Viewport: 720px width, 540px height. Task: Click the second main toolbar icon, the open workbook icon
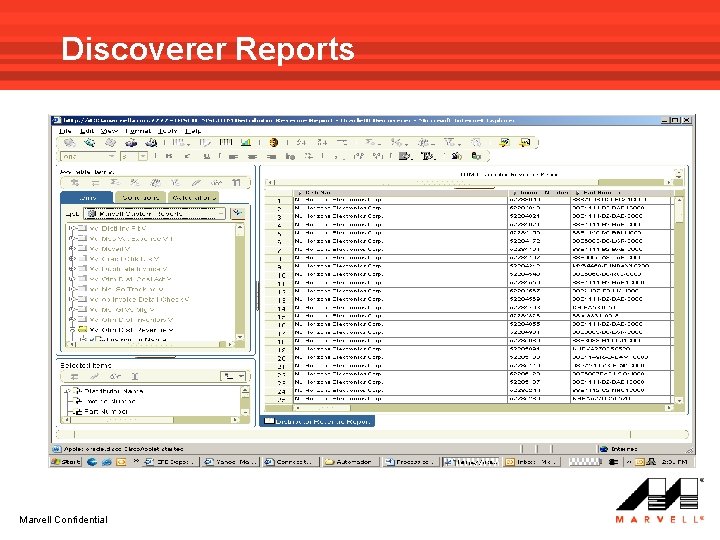pos(90,143)
